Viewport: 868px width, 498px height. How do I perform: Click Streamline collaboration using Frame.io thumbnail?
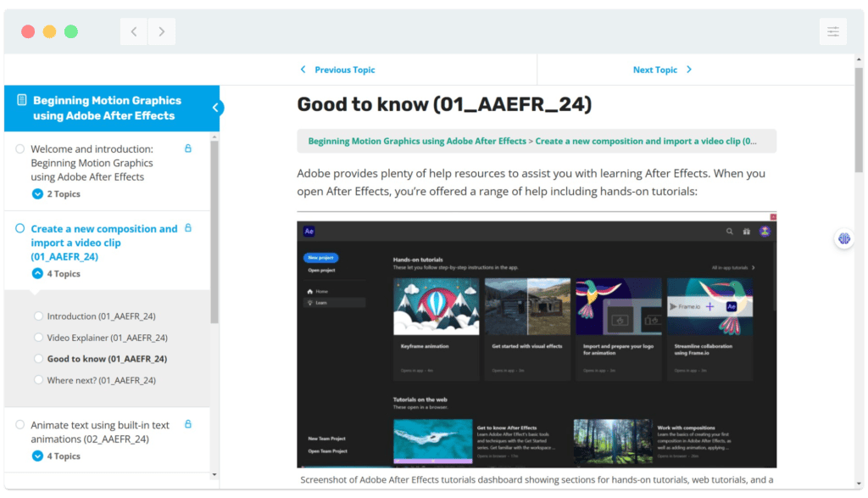[x=709, y=306]
